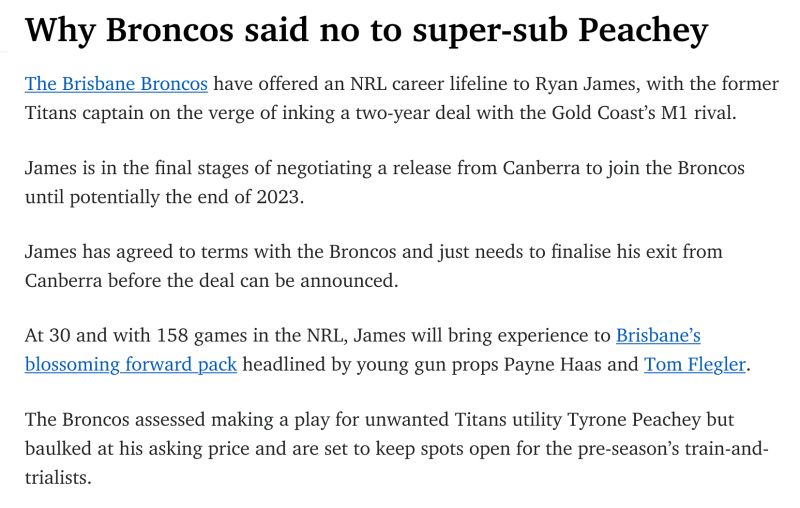This screenshot has width=800, height=508.
Task: Click the word "announced." in the article
Action: click(349, 281)
